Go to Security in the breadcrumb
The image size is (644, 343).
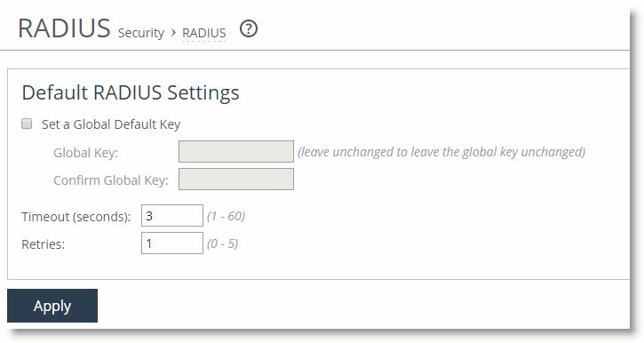click(141, 33)
